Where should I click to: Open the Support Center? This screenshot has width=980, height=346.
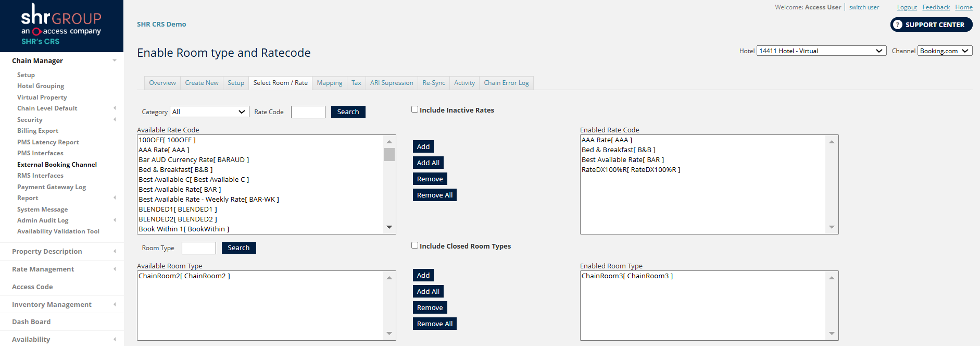click(931, 24)
